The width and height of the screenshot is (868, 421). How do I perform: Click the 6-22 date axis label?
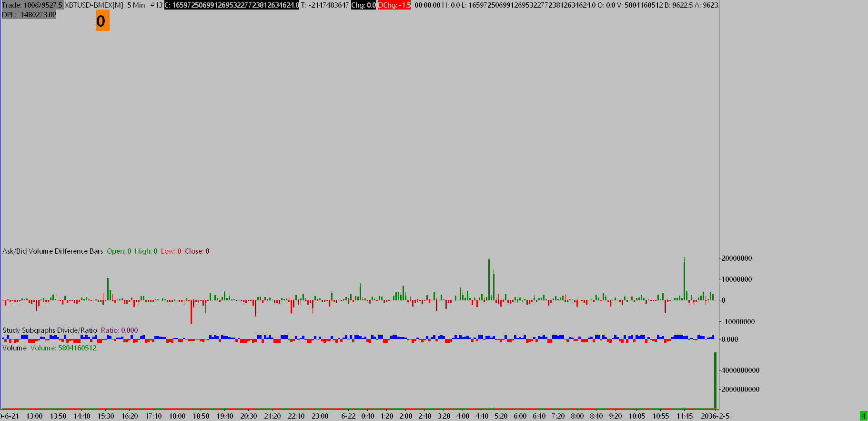[x=349, y=416]
